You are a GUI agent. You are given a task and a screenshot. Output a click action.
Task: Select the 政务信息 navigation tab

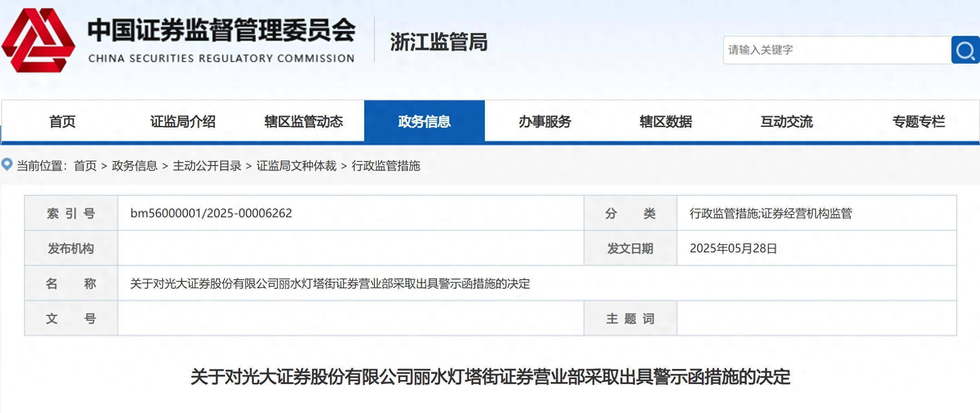pyautogui.click(x=425, y=121)
